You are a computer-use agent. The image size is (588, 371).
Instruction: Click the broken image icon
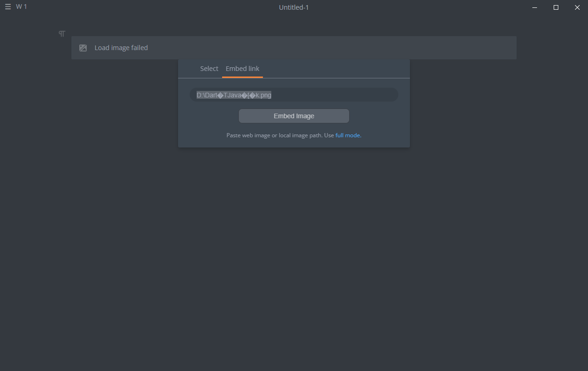[83, 47]
